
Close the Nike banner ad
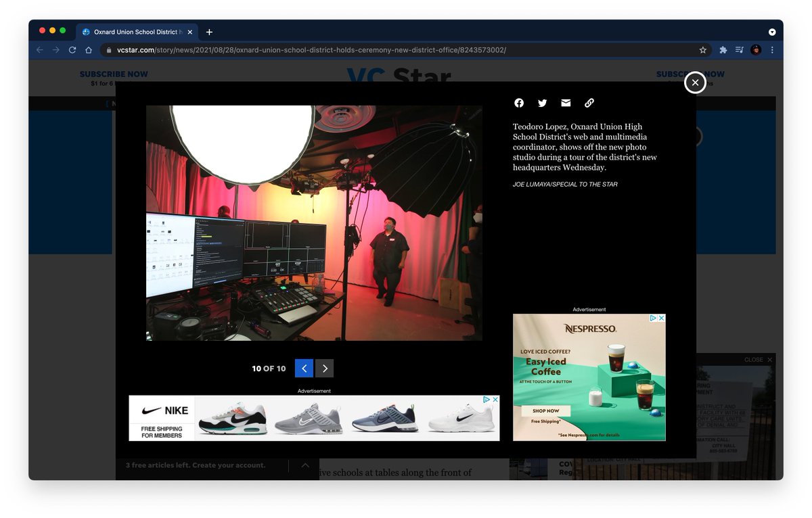495,400
